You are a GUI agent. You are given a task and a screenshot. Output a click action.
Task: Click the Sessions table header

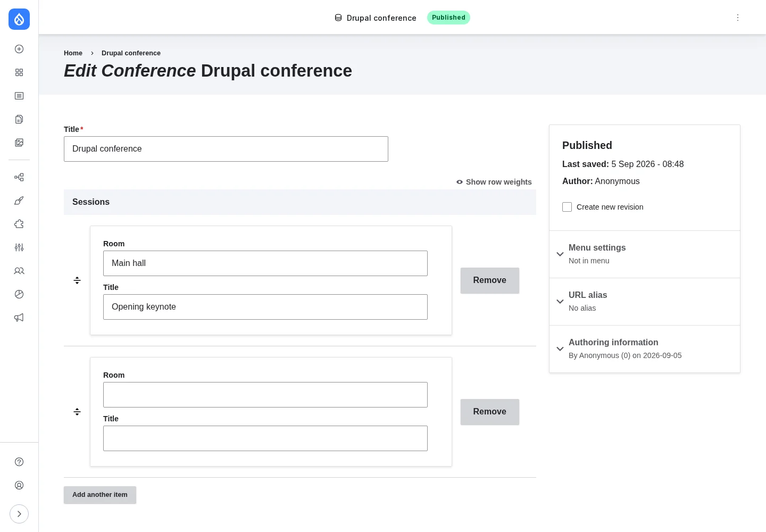tap(300, 202)
